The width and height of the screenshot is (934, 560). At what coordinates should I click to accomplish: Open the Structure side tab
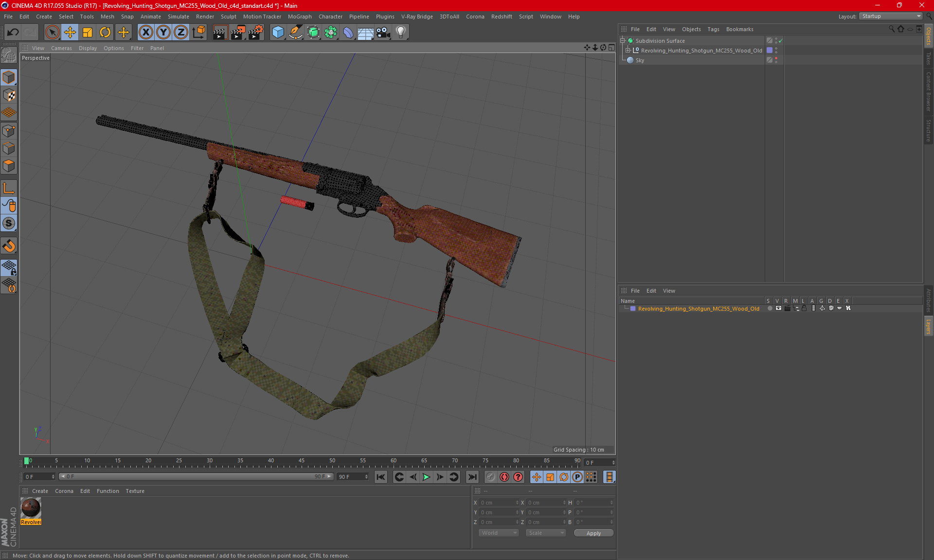(928, 130)
